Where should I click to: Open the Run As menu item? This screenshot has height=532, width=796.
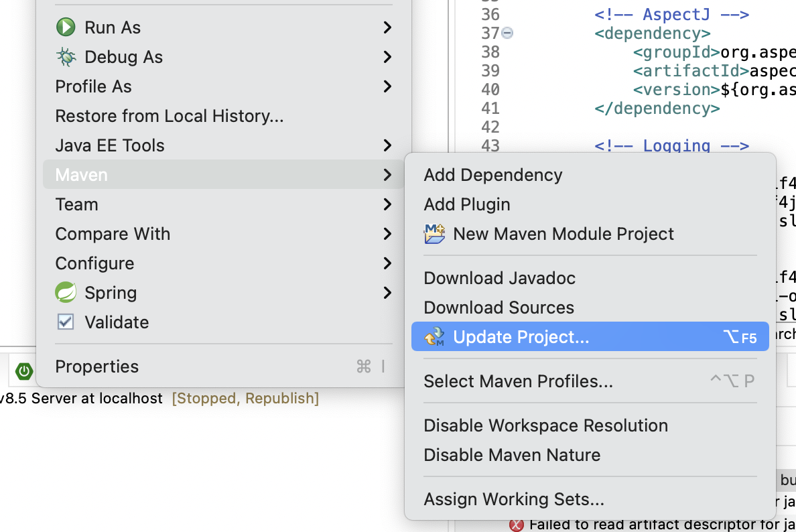(223, 27)
